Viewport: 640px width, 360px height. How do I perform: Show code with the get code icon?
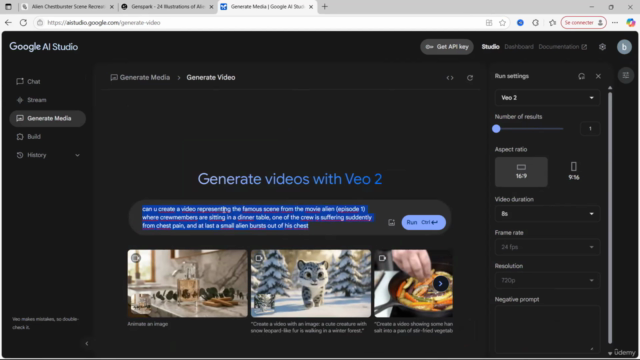point(450,78)
